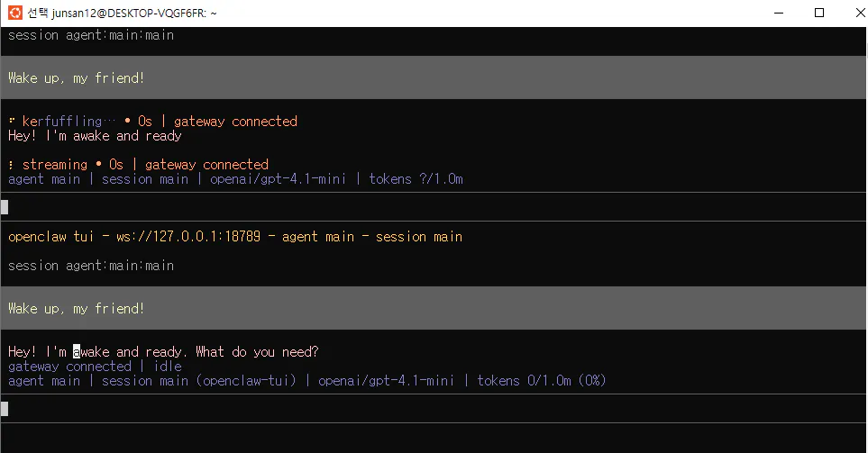The height and width of the screenshot is (453, 868).
Task: Click the white input cursor at the bottom prompt
Action: [5, 409]
